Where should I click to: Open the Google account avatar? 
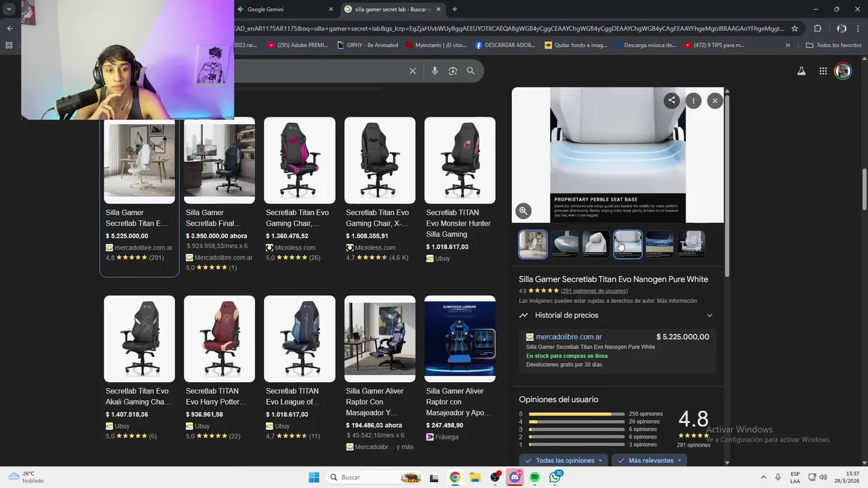click(x=843, y=71)
